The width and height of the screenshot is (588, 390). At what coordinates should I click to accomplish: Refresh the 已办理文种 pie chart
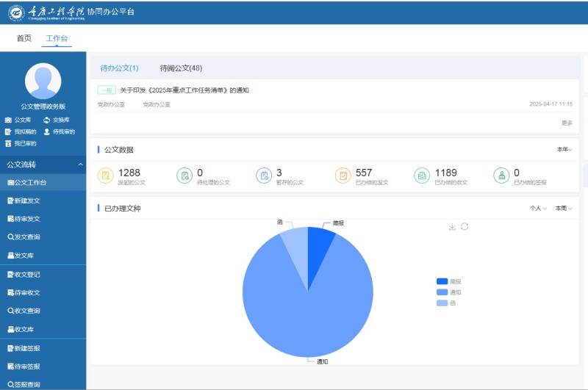point(465,227)
